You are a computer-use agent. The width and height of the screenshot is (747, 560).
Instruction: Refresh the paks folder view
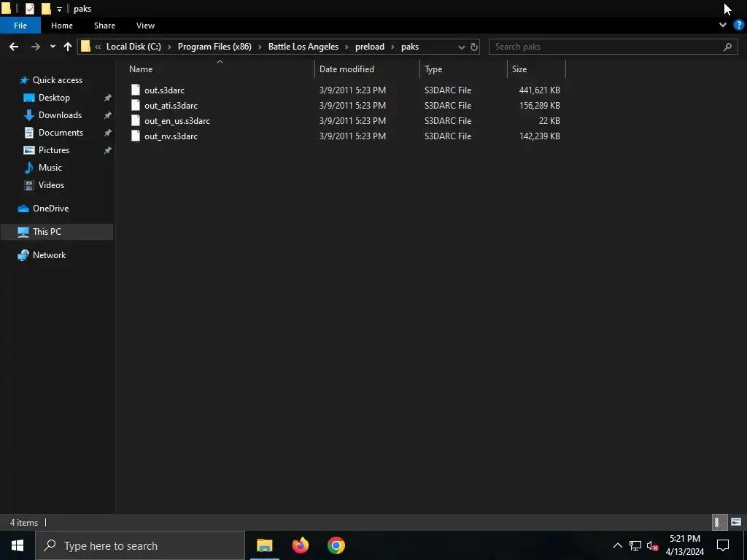pos(473,47)
